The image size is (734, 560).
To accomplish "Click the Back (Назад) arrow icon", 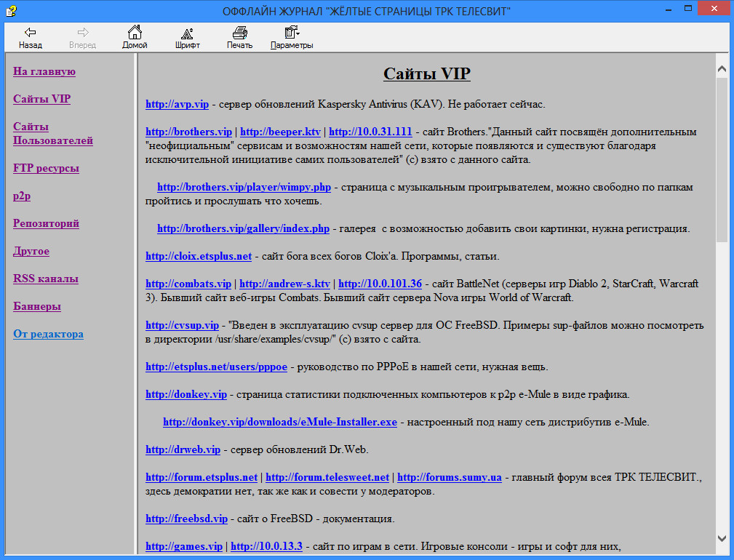I will (x=30, y=33).
